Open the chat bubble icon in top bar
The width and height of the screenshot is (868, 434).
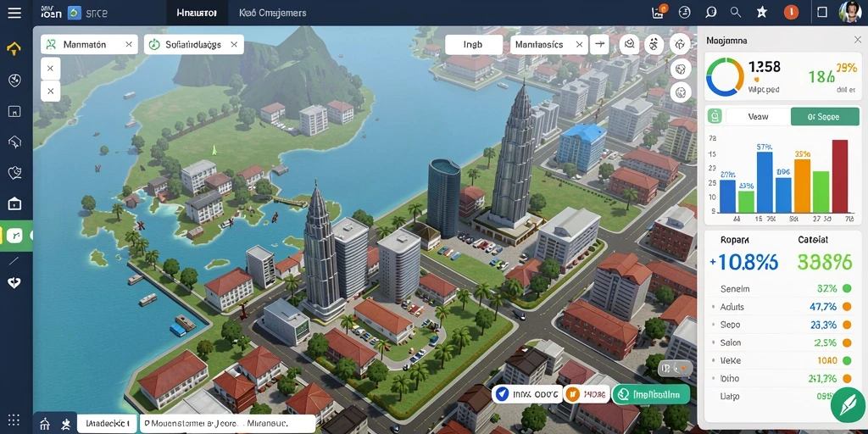(x=711, y=12)
